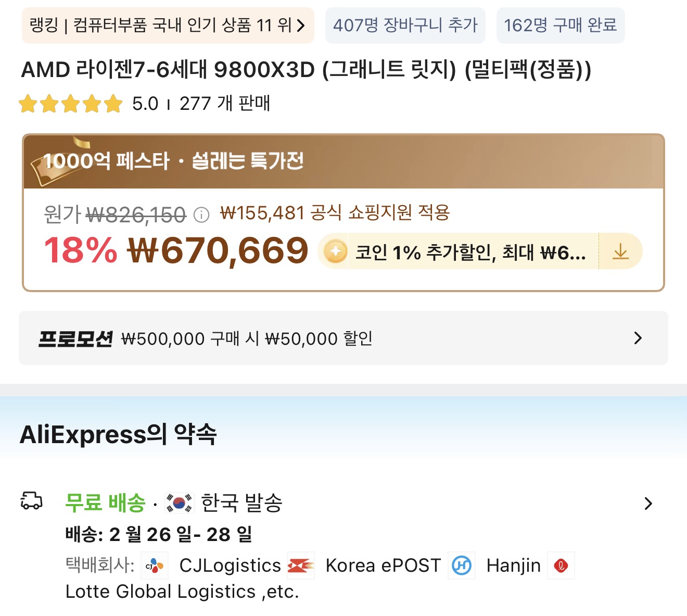
Task: Click the price info circle icon
Action: [201, 215]
